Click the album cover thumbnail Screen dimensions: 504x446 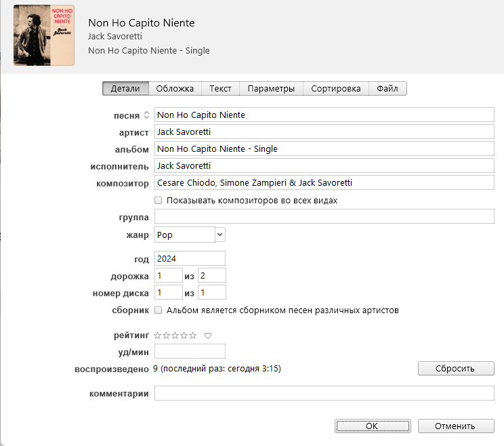(44, 35)
